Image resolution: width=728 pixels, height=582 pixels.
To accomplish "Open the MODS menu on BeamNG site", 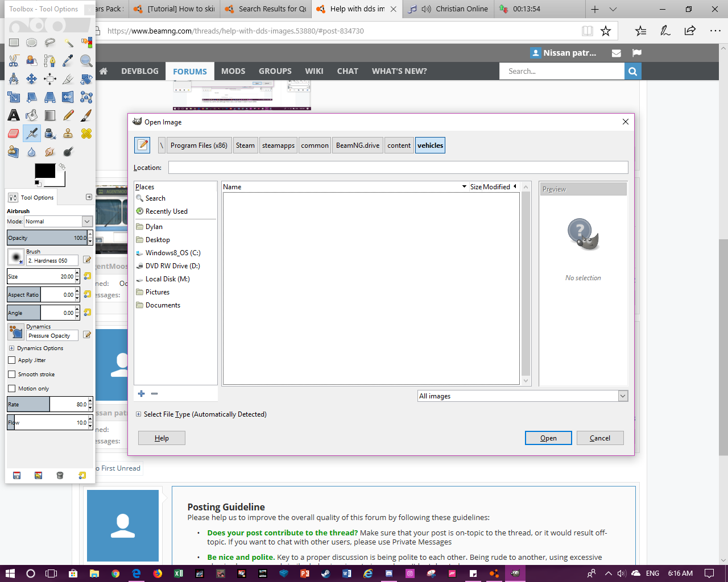I will [233, 71].
